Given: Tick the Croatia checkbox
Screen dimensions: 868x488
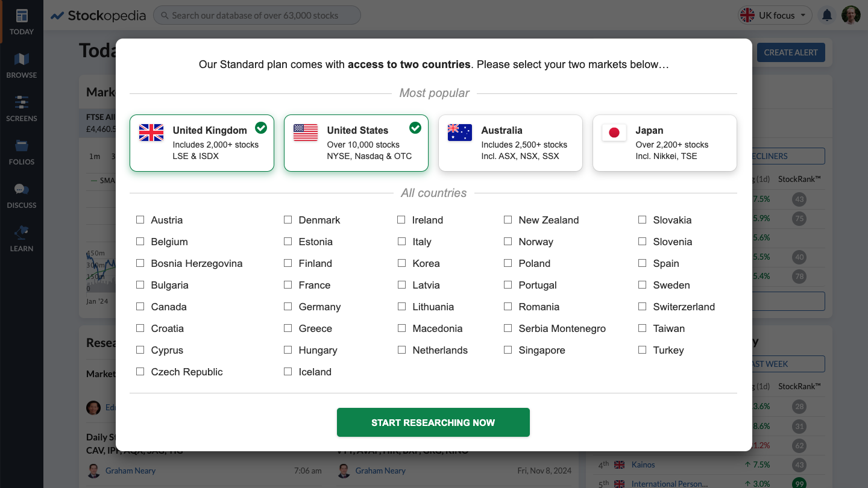Looking at the screenshot, I should click(x=140, y=328).
